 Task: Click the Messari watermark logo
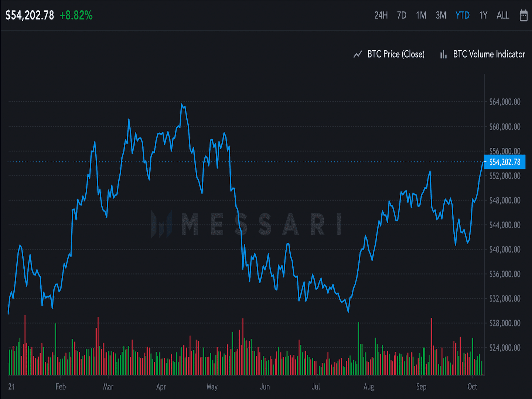(x=246, y=223)
